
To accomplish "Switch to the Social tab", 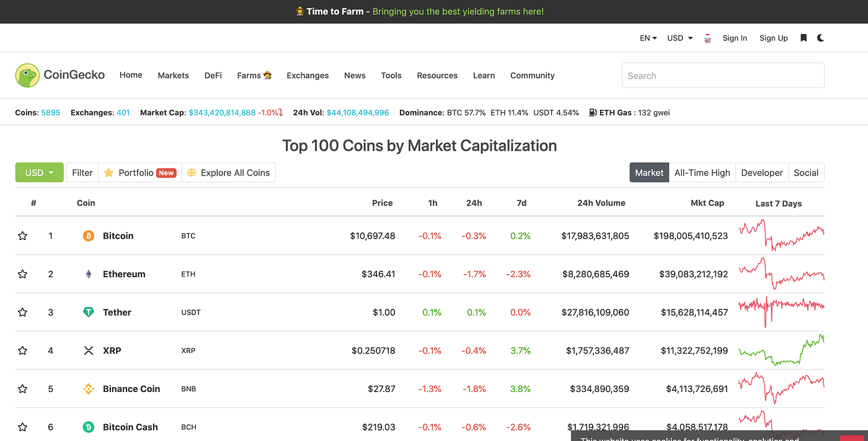I will point(806,172).
